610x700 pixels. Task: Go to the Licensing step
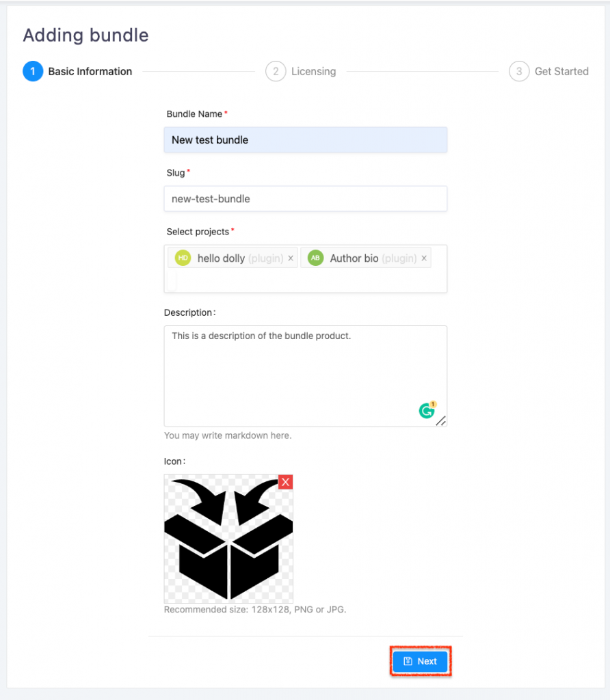(x=313, y=71)
